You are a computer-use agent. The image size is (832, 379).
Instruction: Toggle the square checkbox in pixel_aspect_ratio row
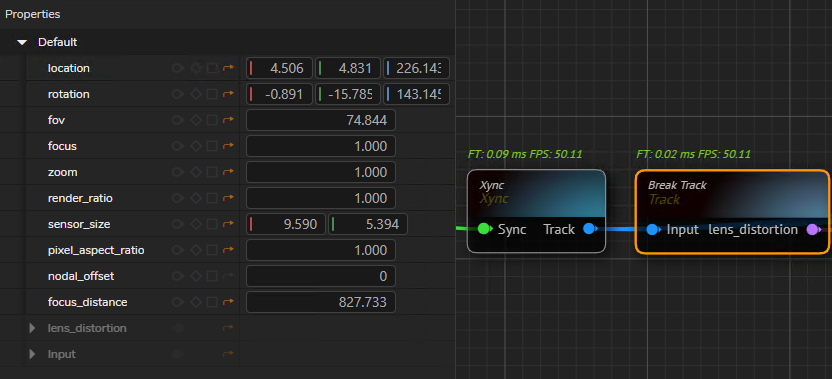point(212,250)
